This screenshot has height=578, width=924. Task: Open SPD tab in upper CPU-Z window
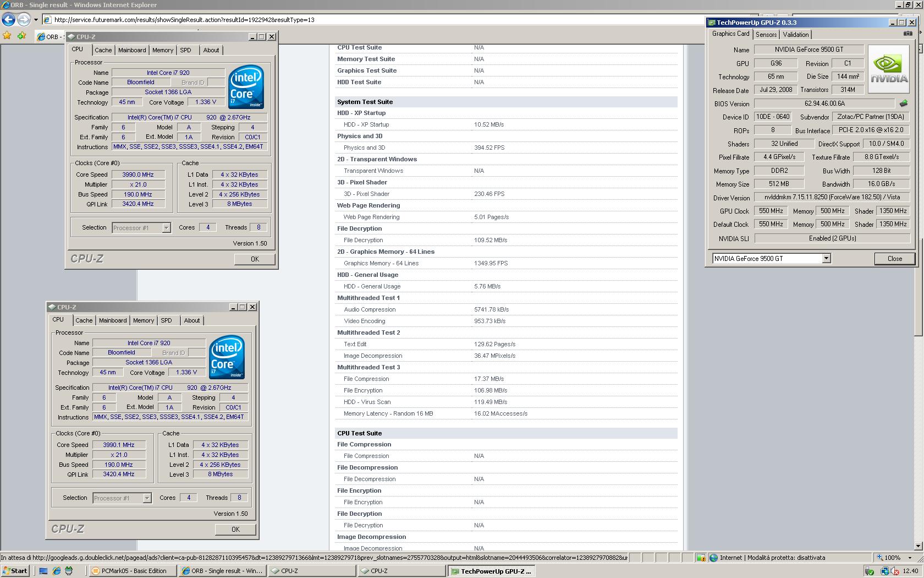point(186,50)
